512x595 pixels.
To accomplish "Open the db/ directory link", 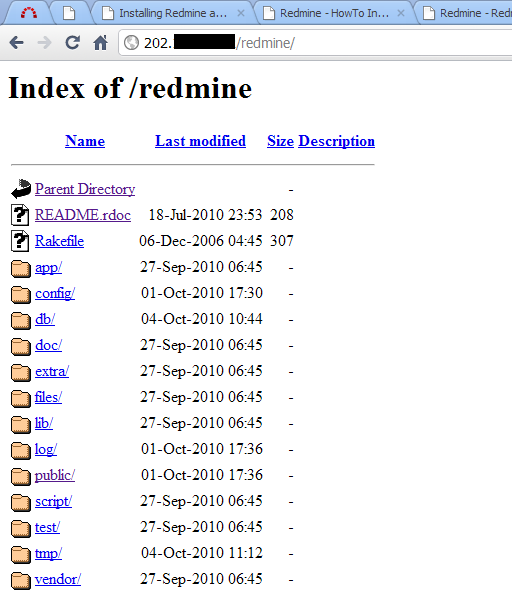I will [45, 319].
